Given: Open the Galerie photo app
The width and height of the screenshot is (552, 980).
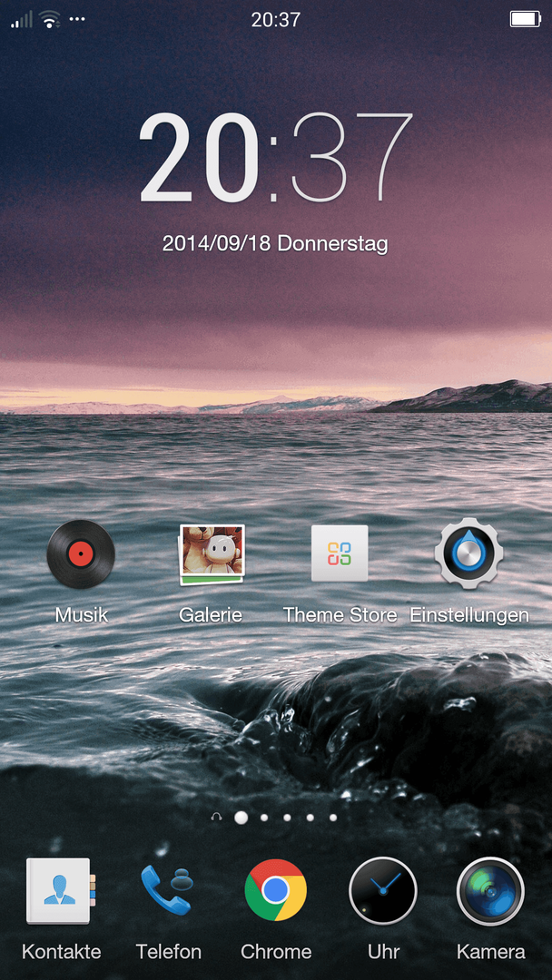Looking at the screenshot, I should [x=212, y=554].
